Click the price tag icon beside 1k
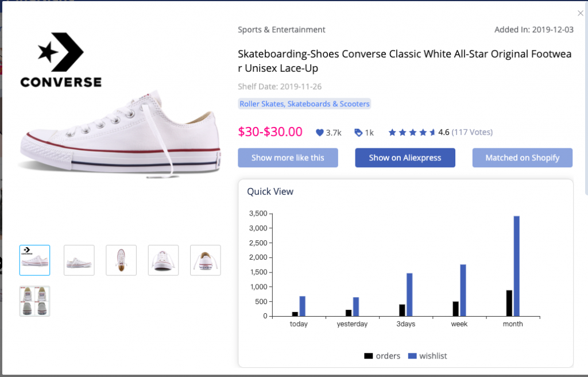The height and width of the screenshot is (377, 588). (x=358, y=133)
